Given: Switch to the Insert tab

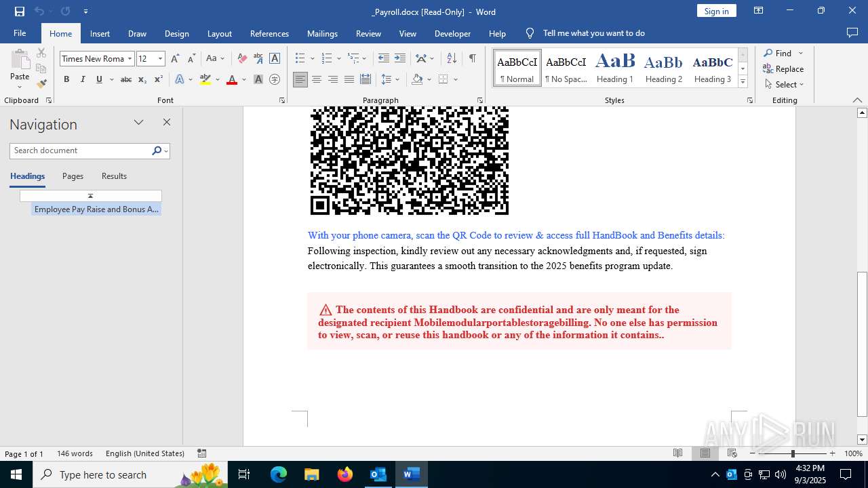Looking at the screenshot, I should (100, 33).
